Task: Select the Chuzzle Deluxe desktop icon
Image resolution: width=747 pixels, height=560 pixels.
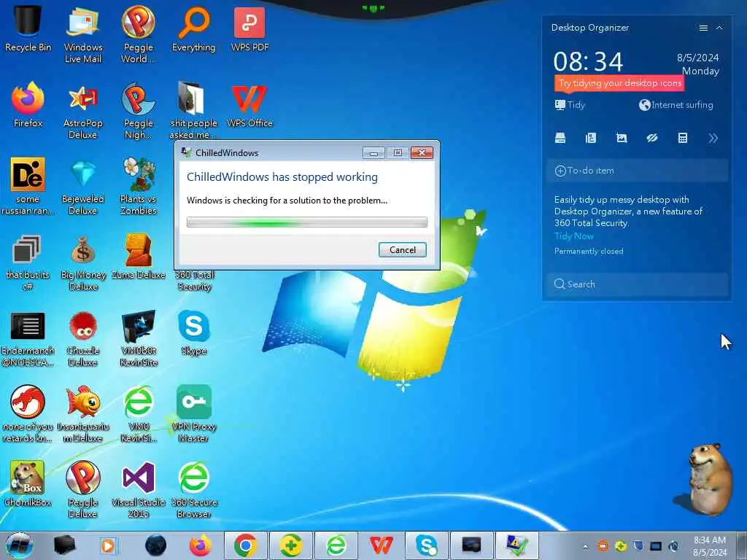Action: coord(83,339)
